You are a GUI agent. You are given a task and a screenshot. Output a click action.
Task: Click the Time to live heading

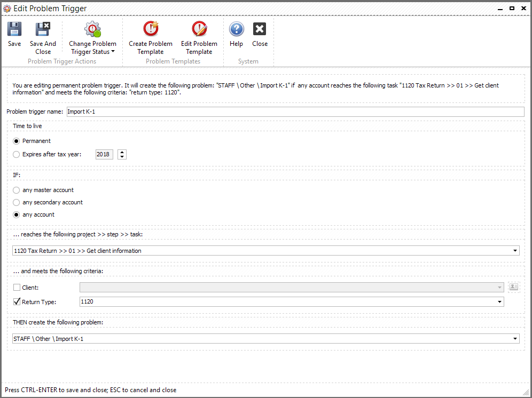(27, 126)
